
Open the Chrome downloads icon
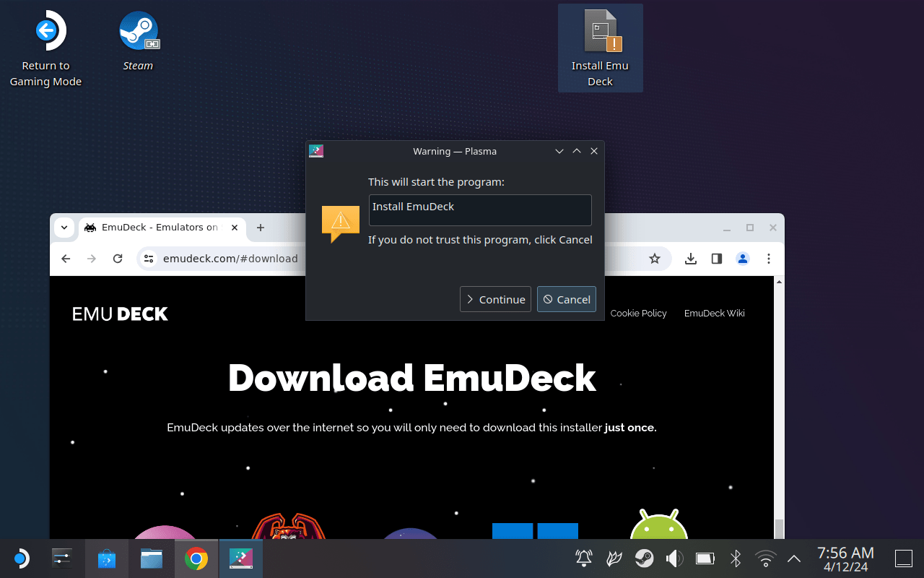[x=691, y=259]
